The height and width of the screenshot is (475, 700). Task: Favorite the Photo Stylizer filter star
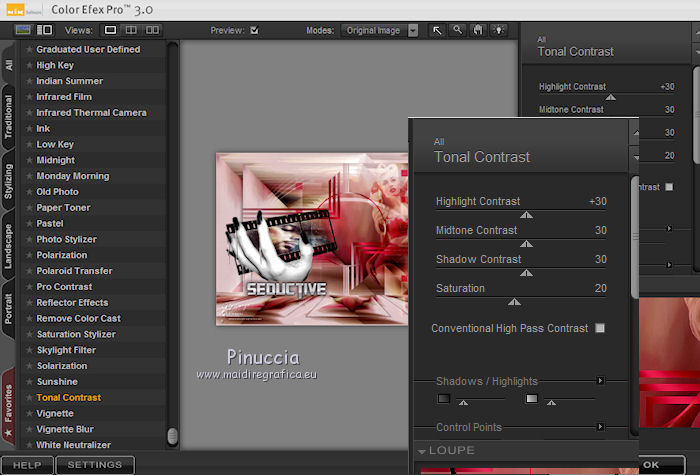coord(29,239)
